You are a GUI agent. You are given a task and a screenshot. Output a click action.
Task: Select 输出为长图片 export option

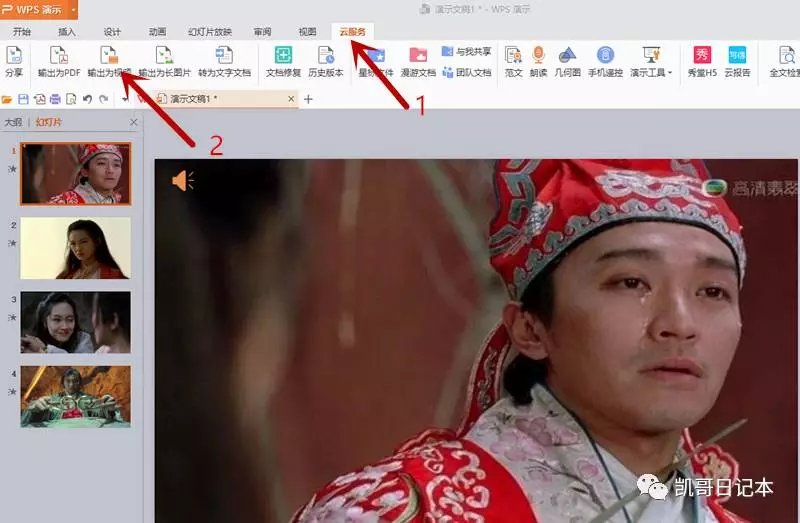(x=164, y=61)
